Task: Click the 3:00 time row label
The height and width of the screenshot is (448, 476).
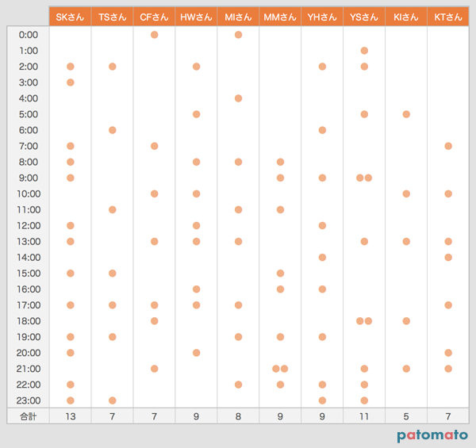Action: click(x=29, y=82)
